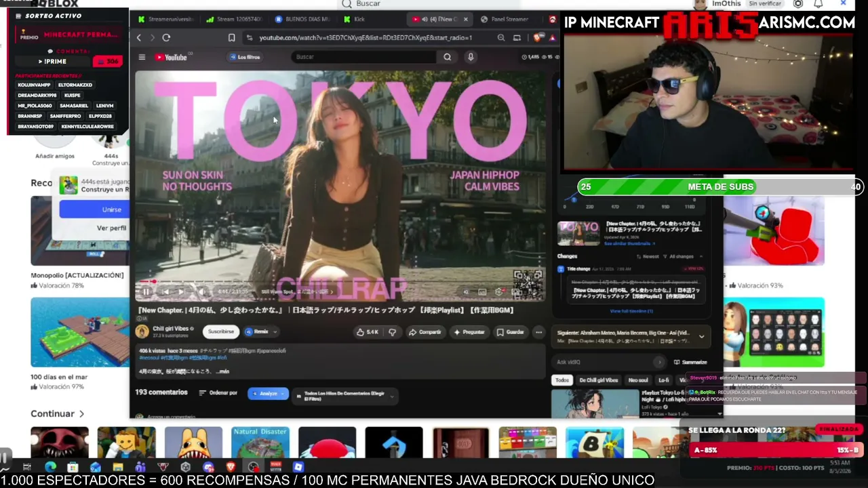This screenshot has width=868, height=488.
Task: Open the Roblox settings gear icon
Action: pyautogui.click(x=798, y=4)
